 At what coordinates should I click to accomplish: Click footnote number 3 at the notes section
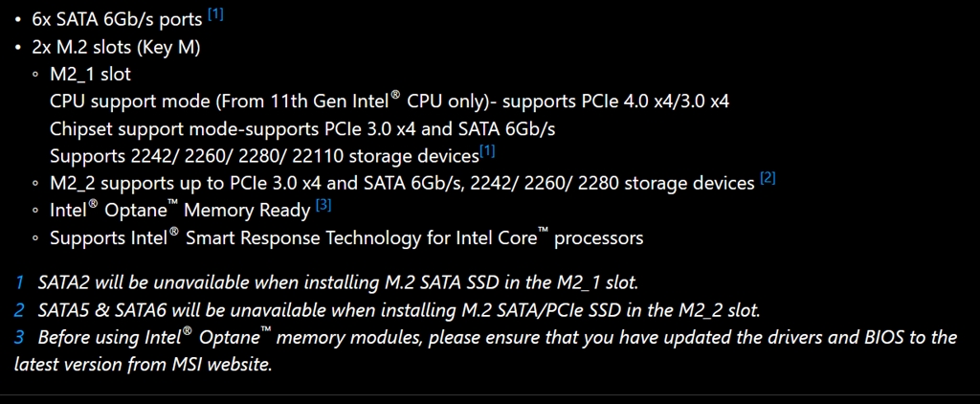coord(19,338)
